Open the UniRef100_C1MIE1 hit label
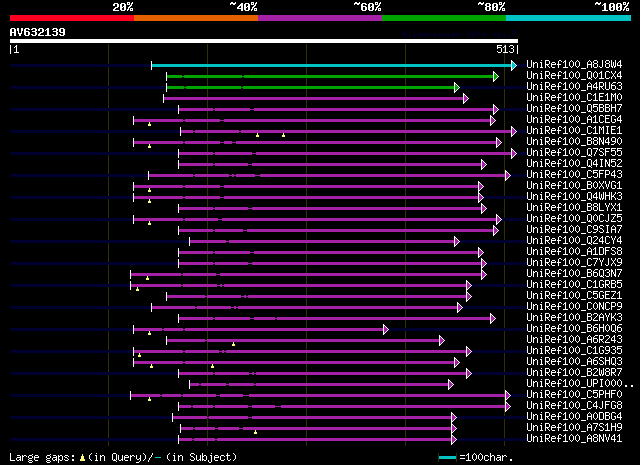640x465 pixels. (574, 131)
